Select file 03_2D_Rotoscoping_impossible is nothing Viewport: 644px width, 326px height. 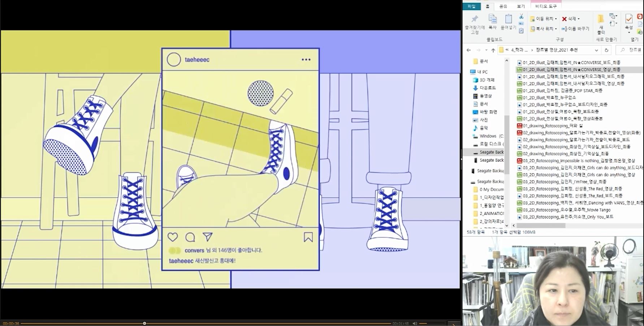point(576,161)
